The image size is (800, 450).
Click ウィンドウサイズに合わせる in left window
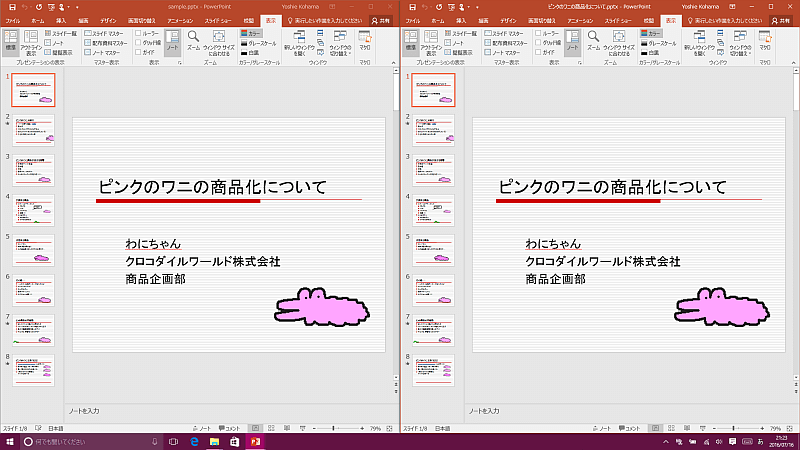219,43
